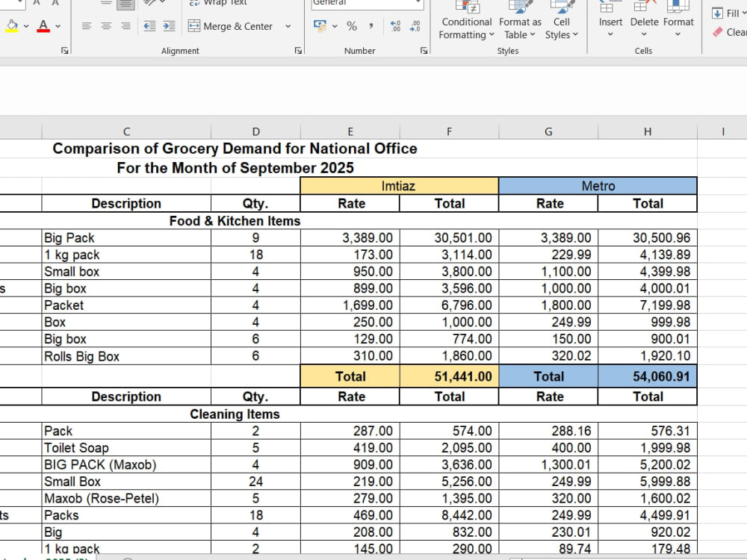
Task: Select Metro total 576.31 cell
Action: click(x=648, y=431)
